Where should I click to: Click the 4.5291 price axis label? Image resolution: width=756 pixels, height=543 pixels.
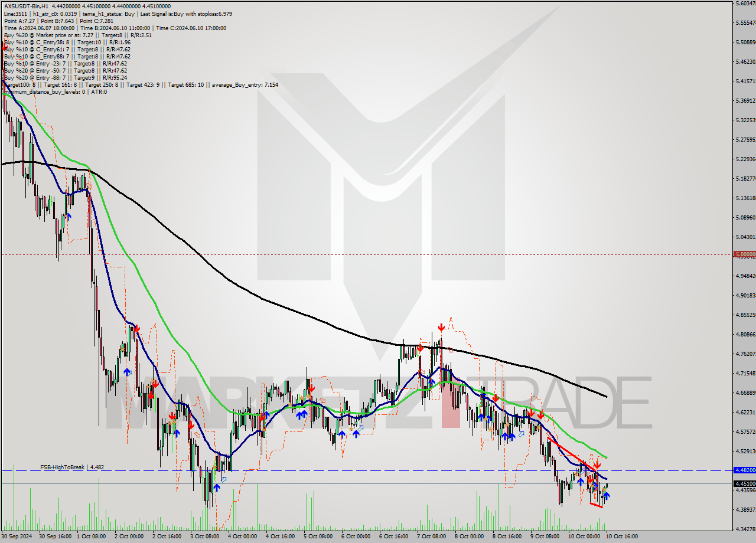(x=745, y=451)
